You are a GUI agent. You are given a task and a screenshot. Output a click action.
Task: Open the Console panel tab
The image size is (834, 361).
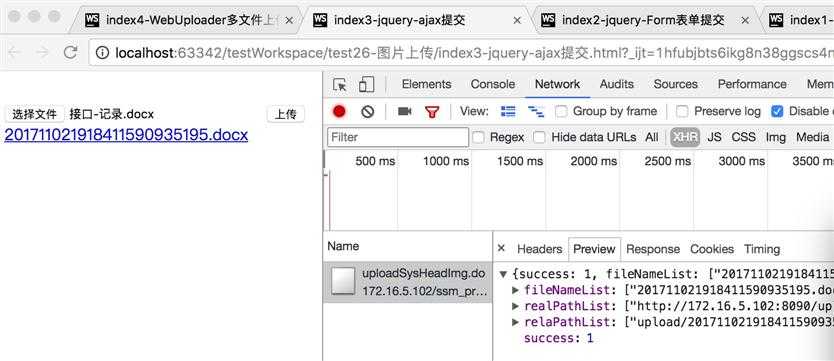493,84
